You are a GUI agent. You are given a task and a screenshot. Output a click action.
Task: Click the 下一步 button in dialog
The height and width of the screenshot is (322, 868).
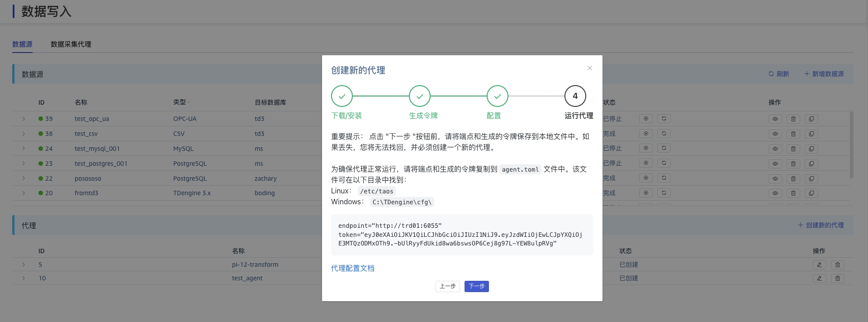pyautogui.click(x=476, y=286)
